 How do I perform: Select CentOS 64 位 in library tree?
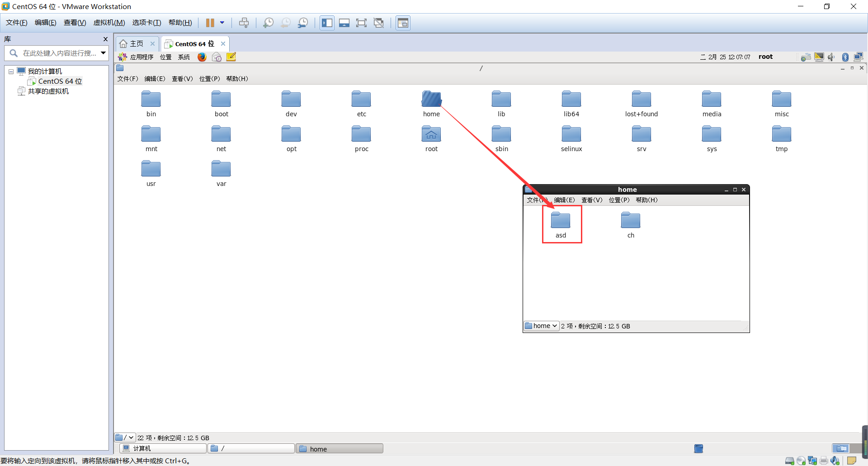coord(55,81)
